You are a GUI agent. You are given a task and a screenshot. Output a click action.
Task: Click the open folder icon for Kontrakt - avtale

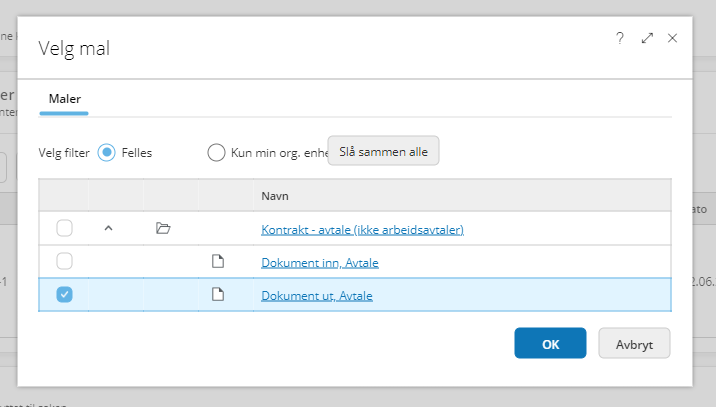tap(163, 228)
